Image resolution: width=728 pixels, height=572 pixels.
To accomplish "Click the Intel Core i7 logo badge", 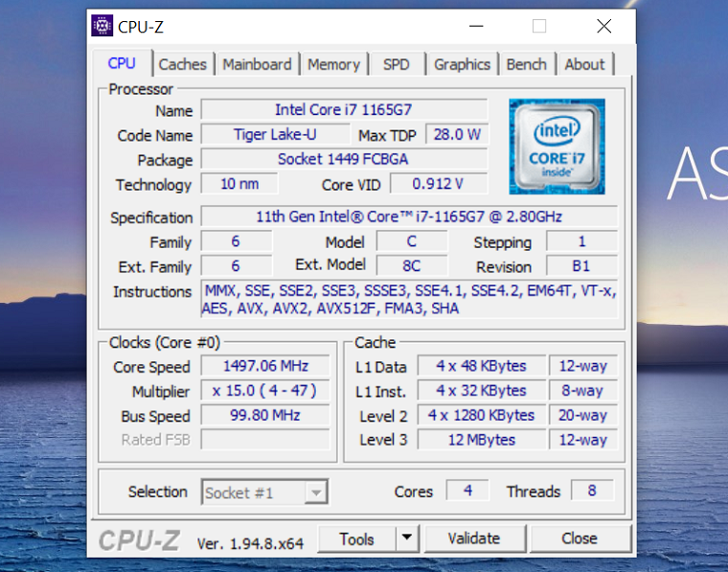I will pyautogui.click(x=557, y=147).
